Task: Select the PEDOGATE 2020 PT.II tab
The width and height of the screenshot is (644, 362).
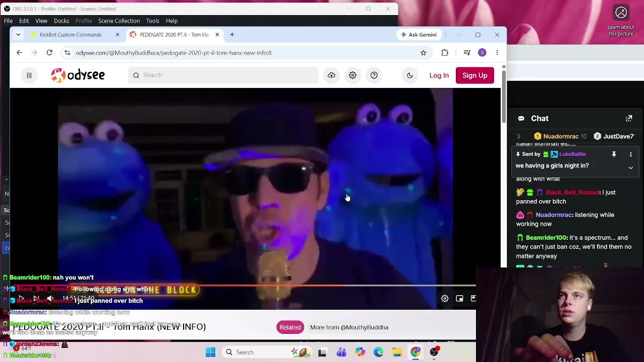Action: [175, 35]
